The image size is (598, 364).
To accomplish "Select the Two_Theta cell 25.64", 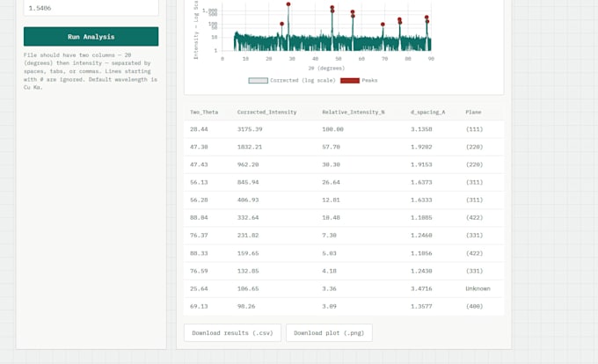I will pos(199,288).
